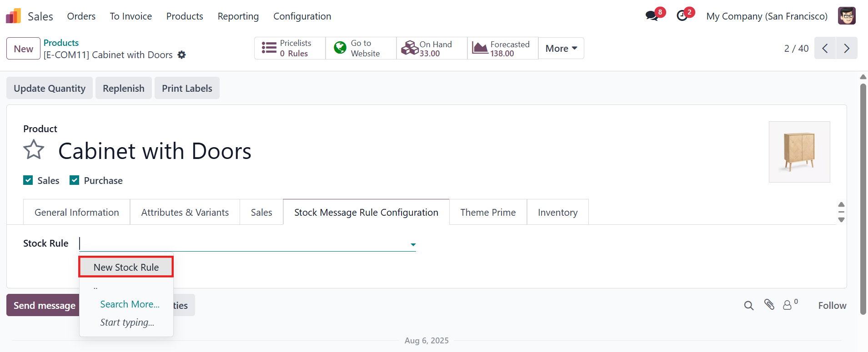The height and width of the screenshot is (352, 868).
Task: Open the discuss messages chat icon
Action: [x=652, y=16]
